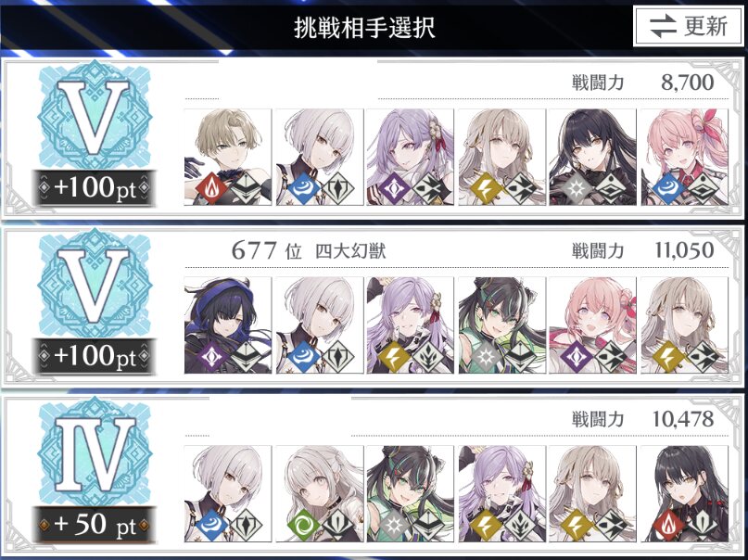Select the hooded dark-blue-haired character portrait
The width and height of the screenshot is (748, 560).
(x=227, y=325)
